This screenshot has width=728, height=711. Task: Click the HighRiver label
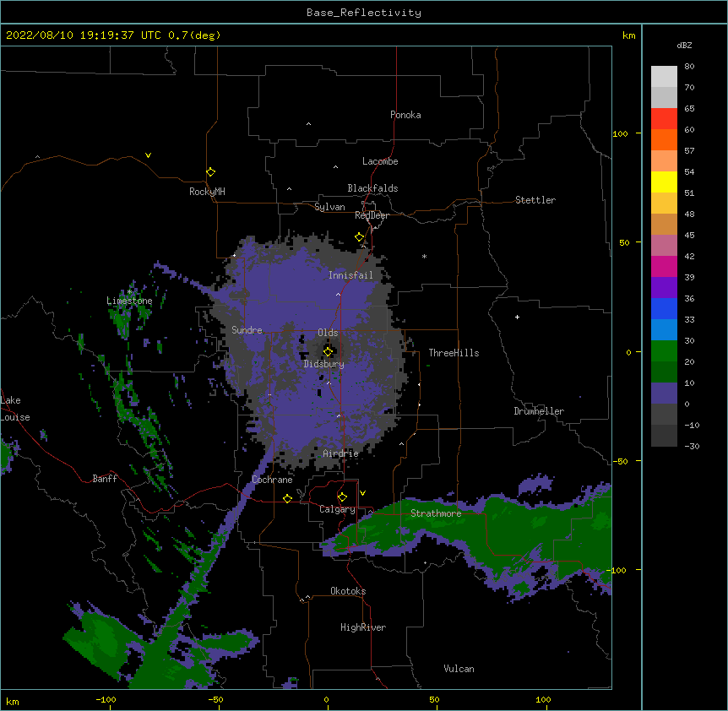(x=363, y=627)
